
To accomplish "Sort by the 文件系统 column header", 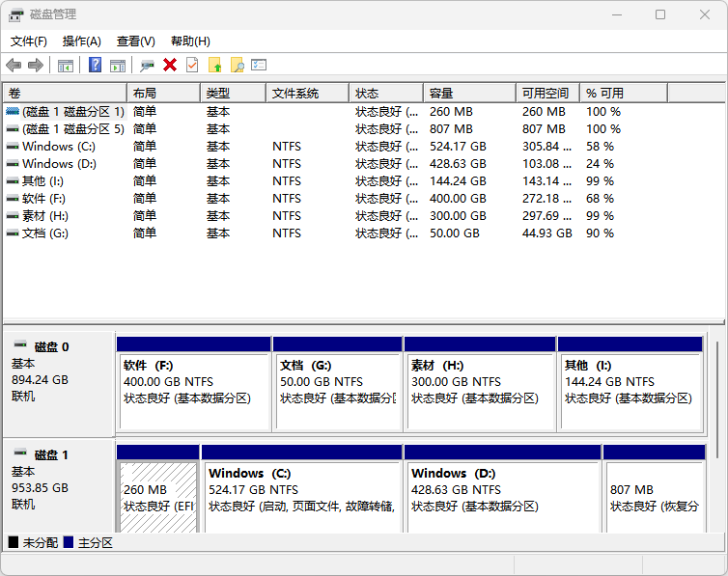I will 307,94.
